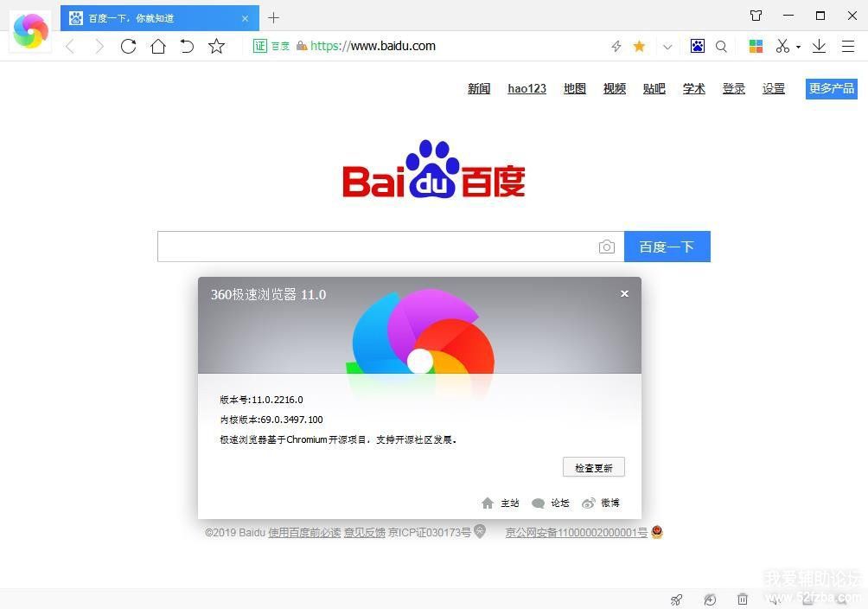Screen dimensions: 868x609
Task: Open the 微博 link in dialog
Action: click(601, 503)
